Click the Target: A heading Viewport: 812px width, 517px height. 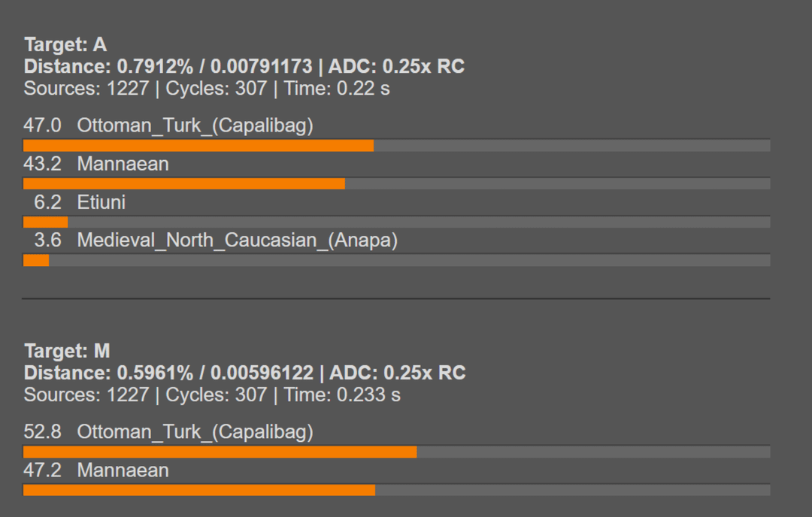(65, 44)
